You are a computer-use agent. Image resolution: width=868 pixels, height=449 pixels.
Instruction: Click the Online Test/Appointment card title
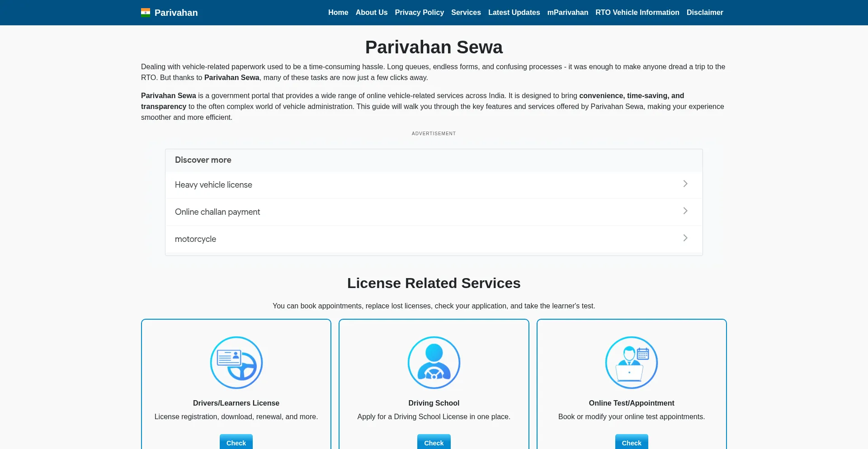pos(632,403)
